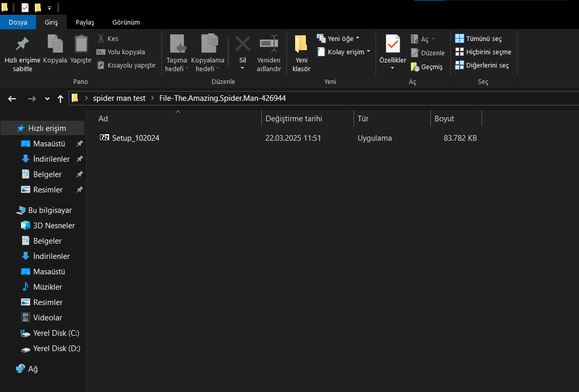
Task: Select Bu bilgisayar in sidebar
Action: click(x=43, y=210)
